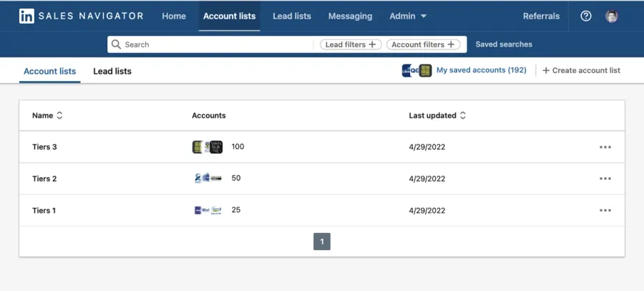Viewport: 644px width, 291px height.
Task: Click Tiers 3 account logos thumbnail
Action: (208, 147)
